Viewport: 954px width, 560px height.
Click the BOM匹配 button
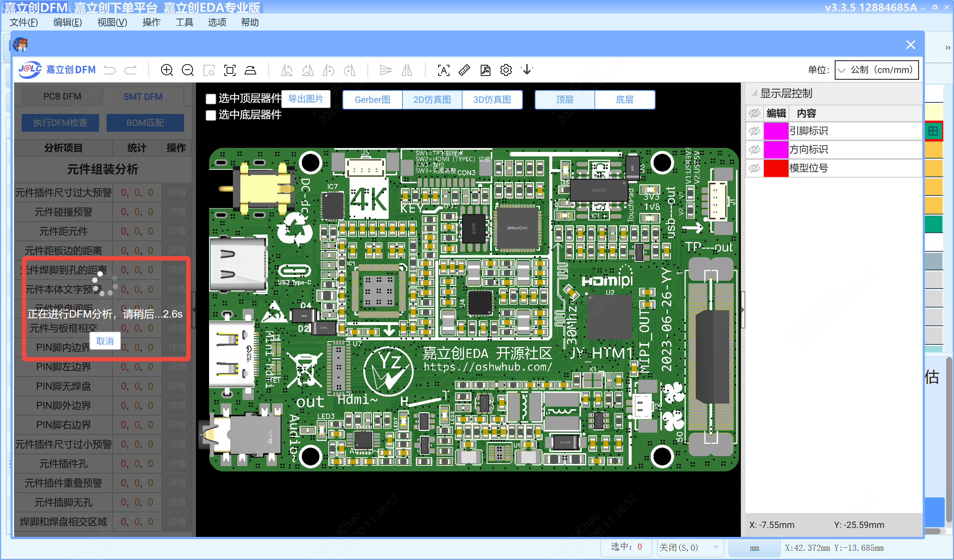click(145, 122)
